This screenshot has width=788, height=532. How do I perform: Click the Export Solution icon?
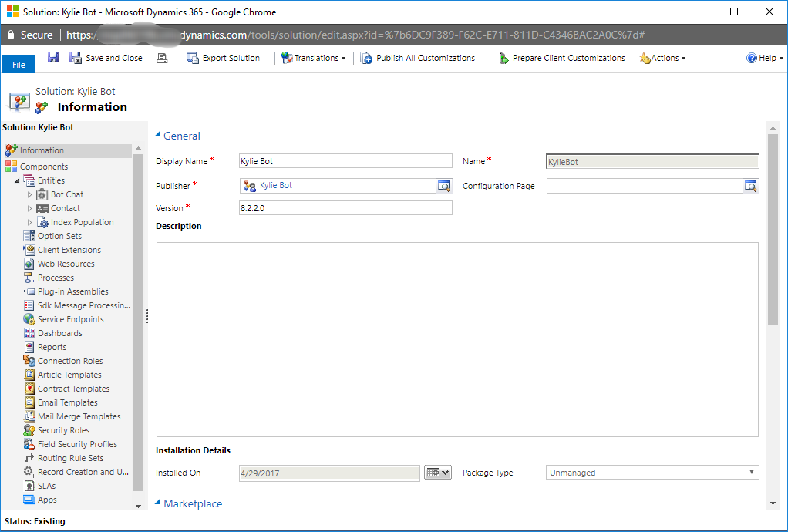(x=193, y=58)
